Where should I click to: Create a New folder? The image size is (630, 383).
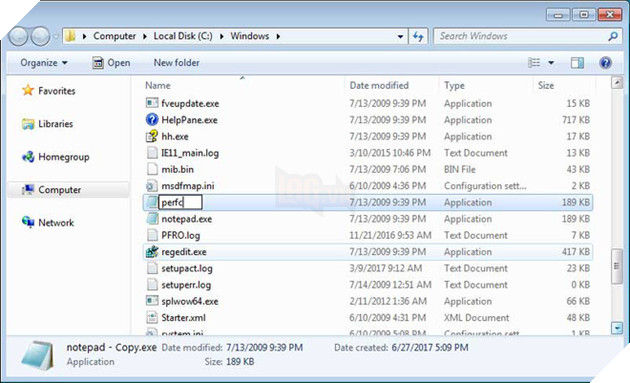[176, 63]
